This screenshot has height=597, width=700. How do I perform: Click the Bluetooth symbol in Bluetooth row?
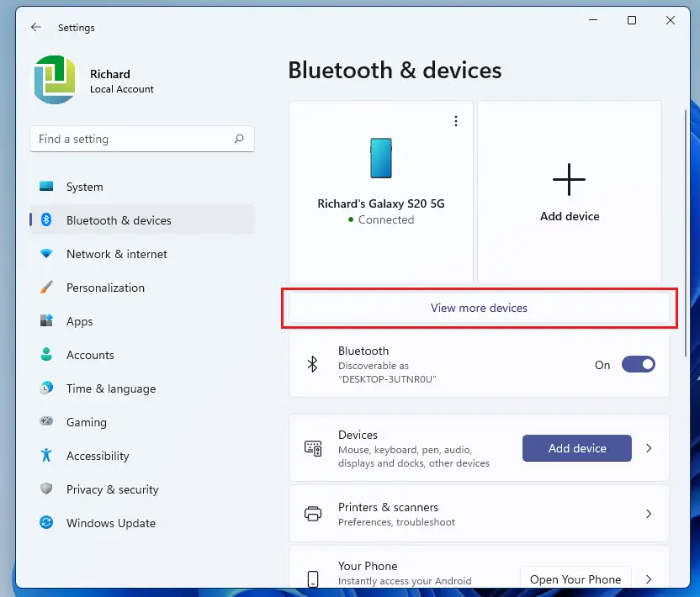(312, 364)
